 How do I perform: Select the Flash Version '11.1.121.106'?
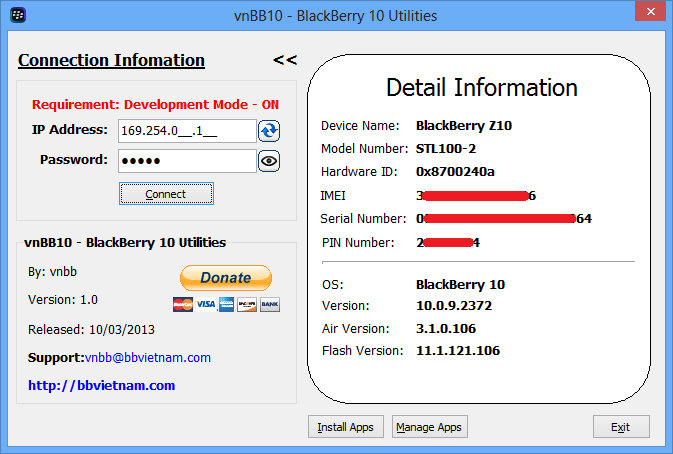[x=458, y=351]
